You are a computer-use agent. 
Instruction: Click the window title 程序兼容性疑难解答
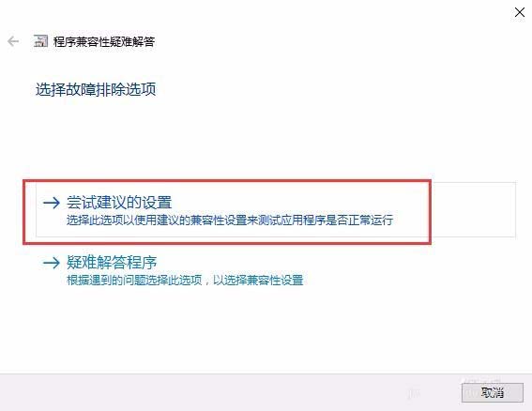pos(104,41)
